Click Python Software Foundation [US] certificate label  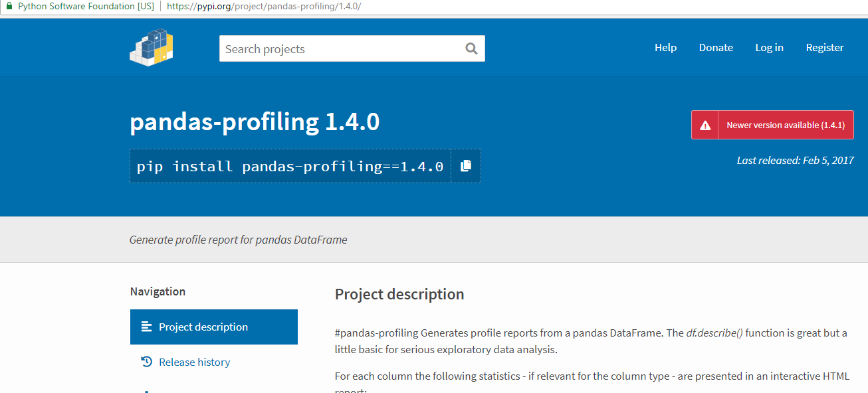(x=86, y=6)
